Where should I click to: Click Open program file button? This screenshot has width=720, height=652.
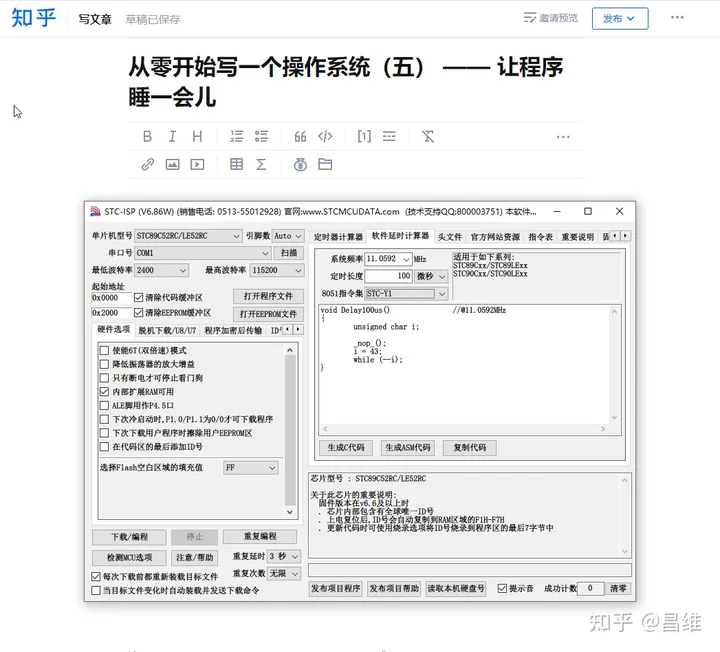pyautogui.click(x=268, y=296)
